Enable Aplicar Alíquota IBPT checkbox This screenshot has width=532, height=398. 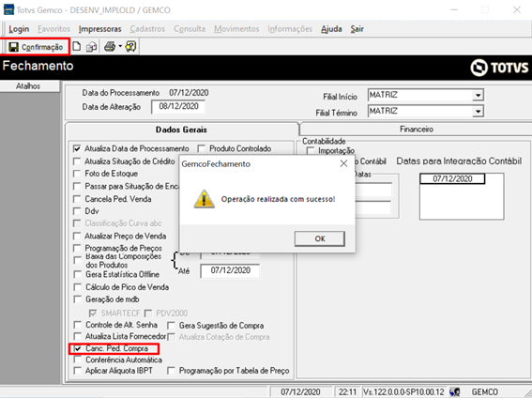click(x=78, y=371)
